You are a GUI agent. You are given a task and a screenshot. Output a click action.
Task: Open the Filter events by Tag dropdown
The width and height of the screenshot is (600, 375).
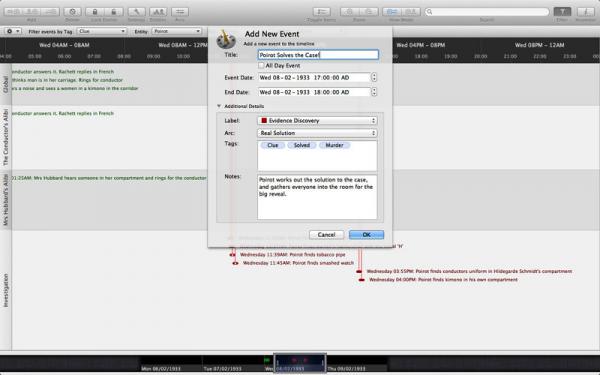[102, 31]
